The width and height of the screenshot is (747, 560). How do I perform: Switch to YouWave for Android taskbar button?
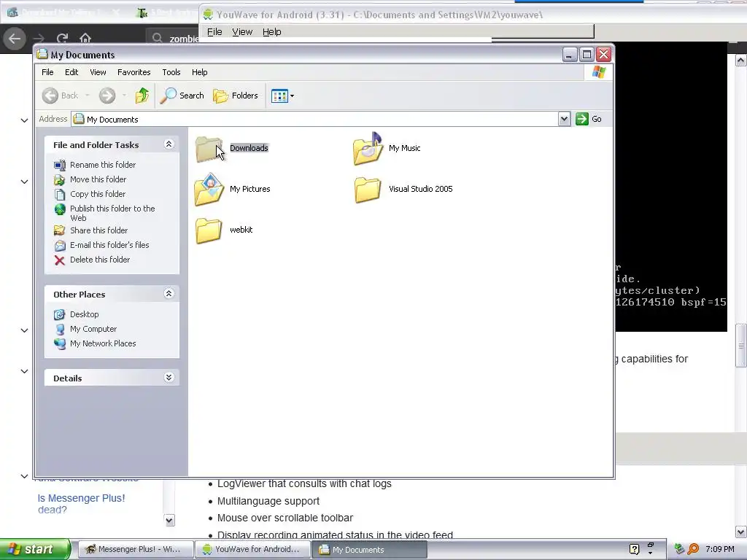pos(252,550)
